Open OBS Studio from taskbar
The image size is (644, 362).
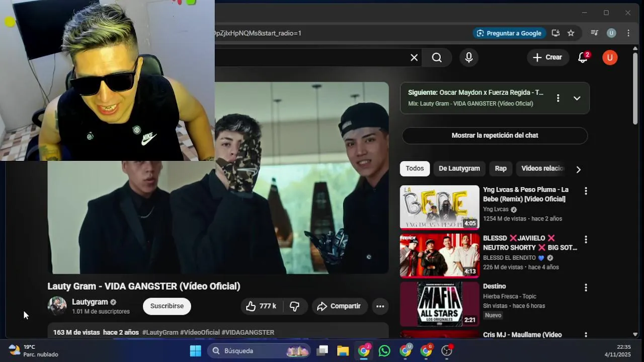[x=447, y=351]
